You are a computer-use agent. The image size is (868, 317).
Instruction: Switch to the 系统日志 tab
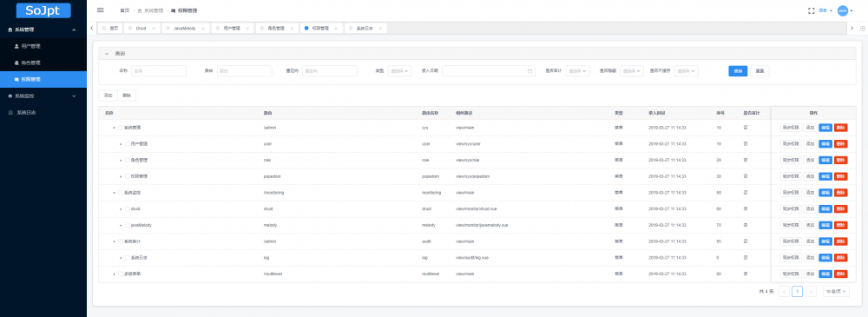[365, 28]
